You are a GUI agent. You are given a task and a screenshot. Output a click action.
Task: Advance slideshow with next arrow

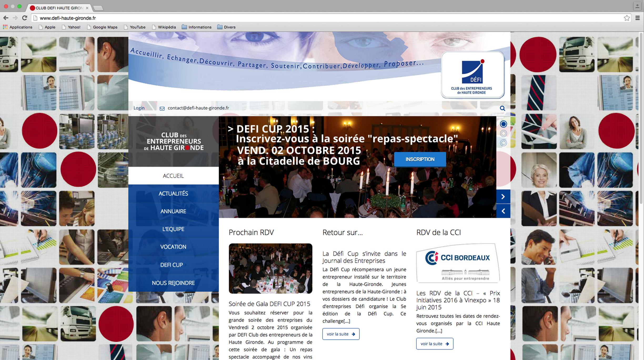(503, 197)
